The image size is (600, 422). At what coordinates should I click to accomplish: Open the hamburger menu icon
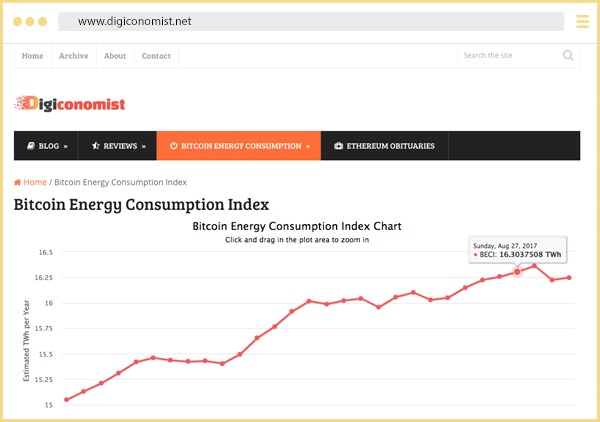pos(583,21)
